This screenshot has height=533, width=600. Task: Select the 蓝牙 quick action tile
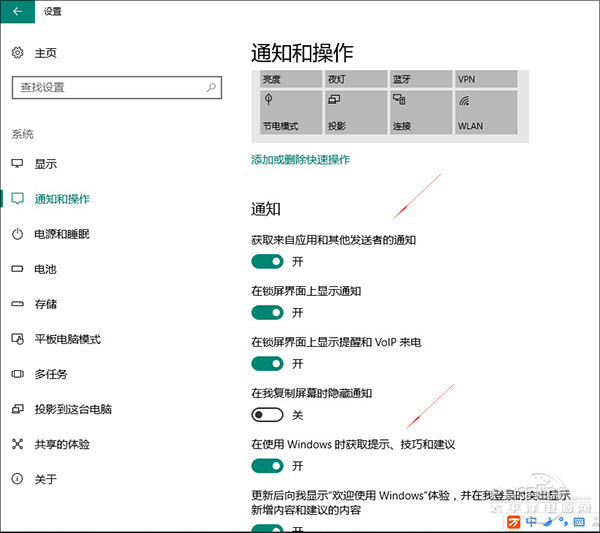pyautogui.click(x=419, y=79)
